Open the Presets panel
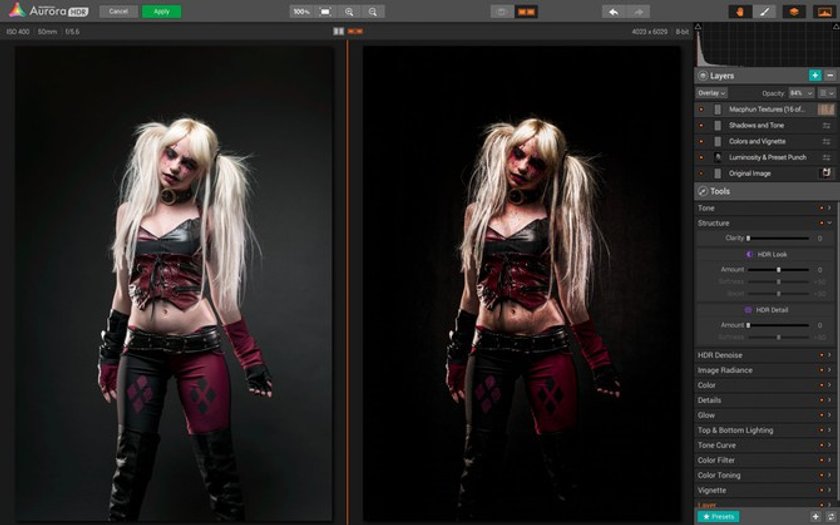The image size is (840, 525). (718, 517)
